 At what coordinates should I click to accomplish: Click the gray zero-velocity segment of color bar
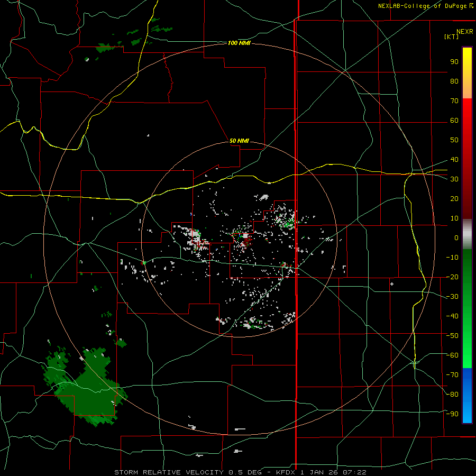[x=467, y=234]
